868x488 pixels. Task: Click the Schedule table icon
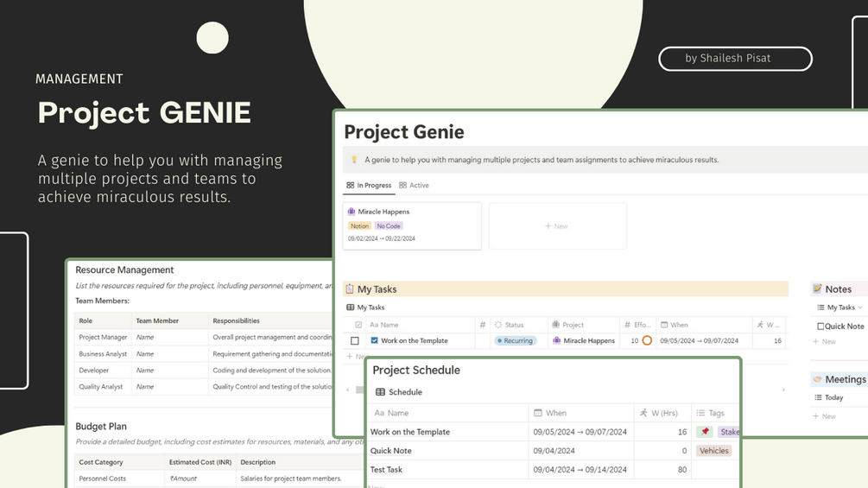click(380, 392)
